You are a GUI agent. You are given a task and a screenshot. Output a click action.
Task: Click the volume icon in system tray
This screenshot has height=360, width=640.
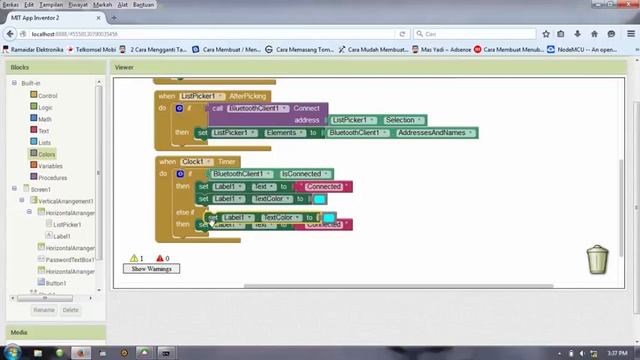582,353
